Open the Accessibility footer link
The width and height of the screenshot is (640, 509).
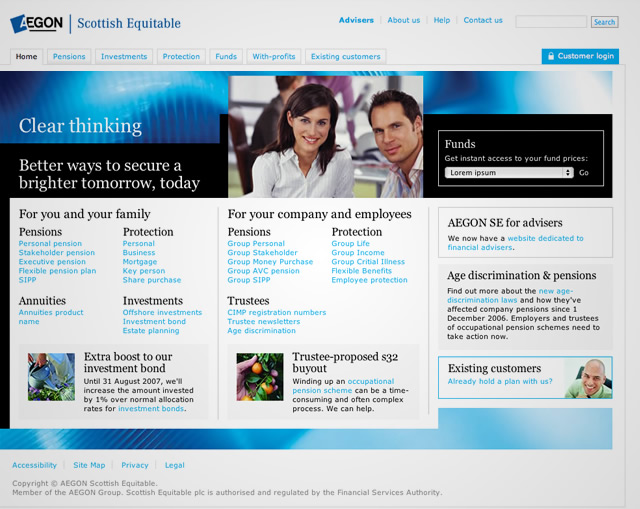pos(35,465)
